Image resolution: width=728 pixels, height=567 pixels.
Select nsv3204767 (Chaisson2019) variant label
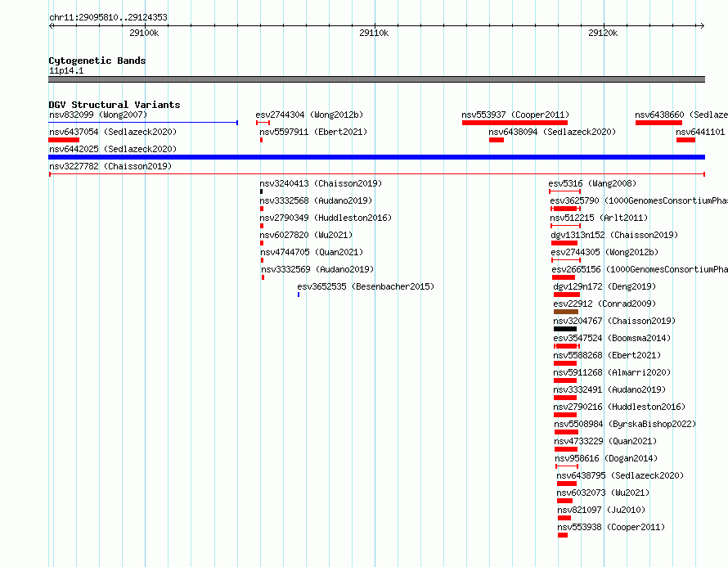(x=614, y=321)
